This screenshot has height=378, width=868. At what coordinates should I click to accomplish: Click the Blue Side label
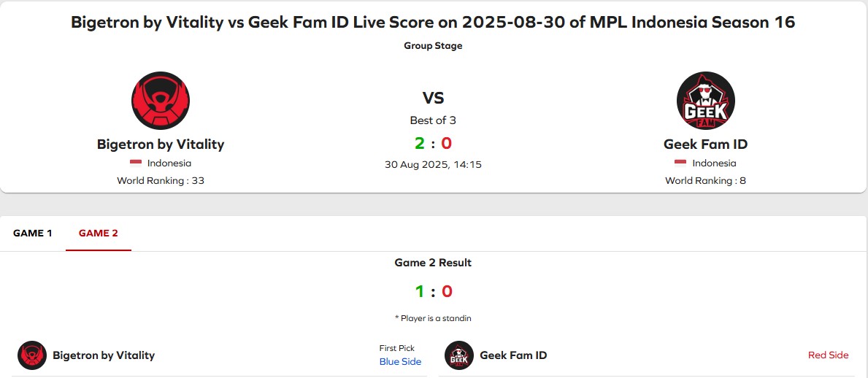[400, 362]
